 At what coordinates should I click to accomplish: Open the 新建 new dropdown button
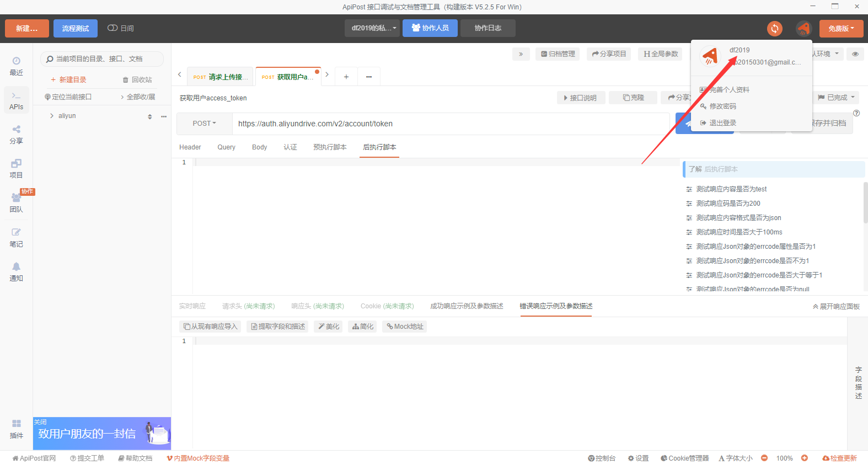27,29
